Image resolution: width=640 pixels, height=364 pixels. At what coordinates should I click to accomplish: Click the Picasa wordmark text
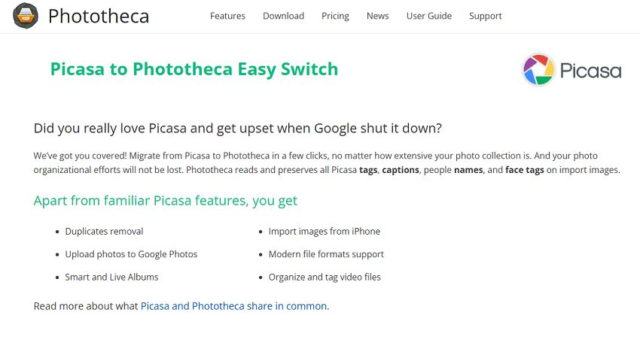pos(590,71)
